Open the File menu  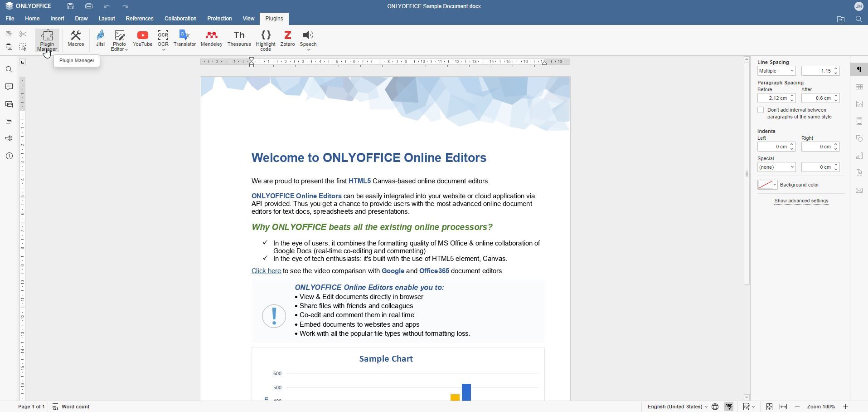click(10, 19)
